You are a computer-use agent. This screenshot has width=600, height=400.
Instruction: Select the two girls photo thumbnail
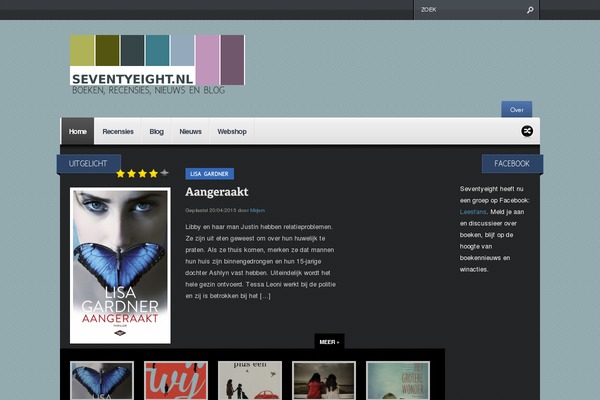324,380
